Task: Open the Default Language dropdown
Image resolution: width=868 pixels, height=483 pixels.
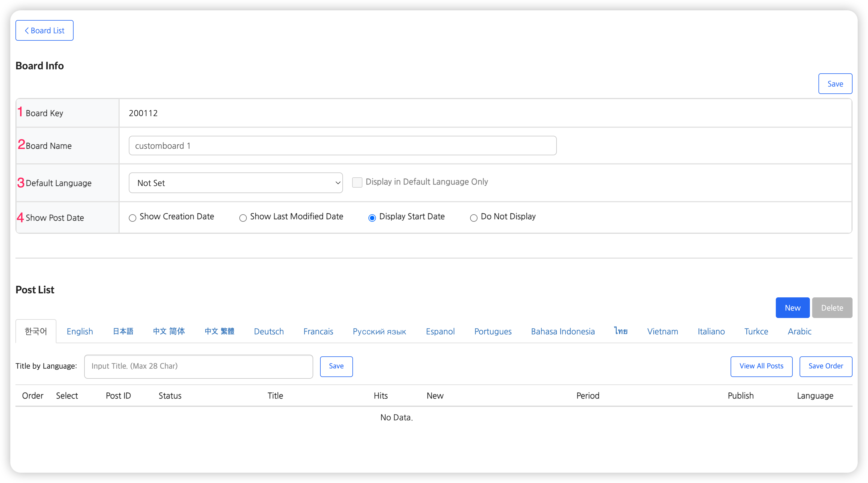Action: point(236,183)
